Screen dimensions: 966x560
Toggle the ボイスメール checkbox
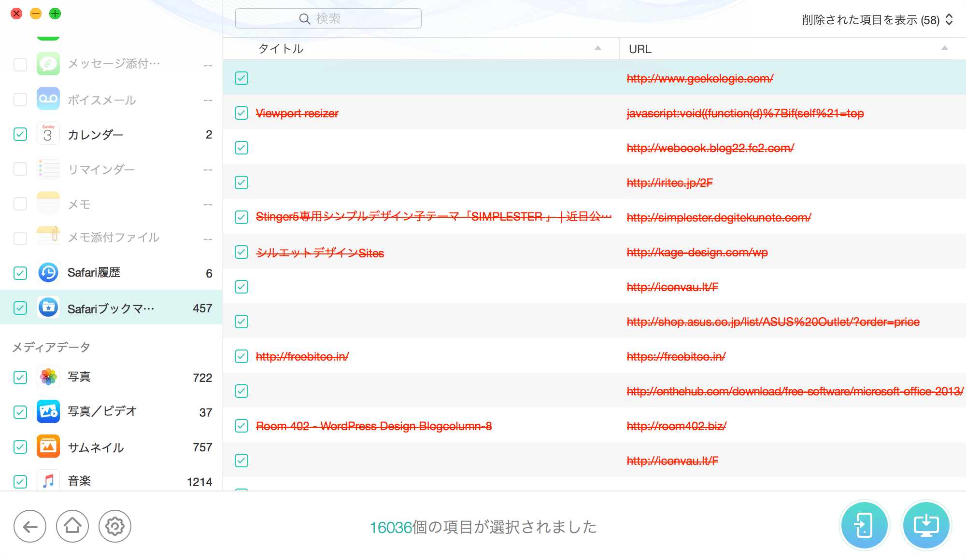tap(20, 99)
